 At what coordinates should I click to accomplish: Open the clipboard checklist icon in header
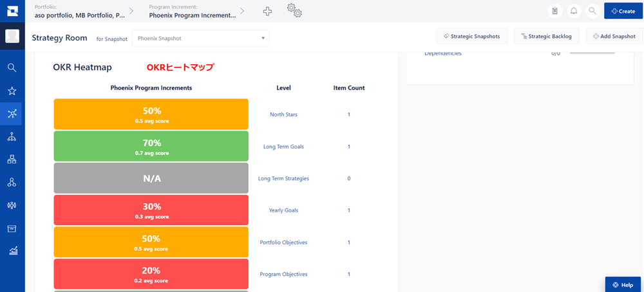point(555,11)
